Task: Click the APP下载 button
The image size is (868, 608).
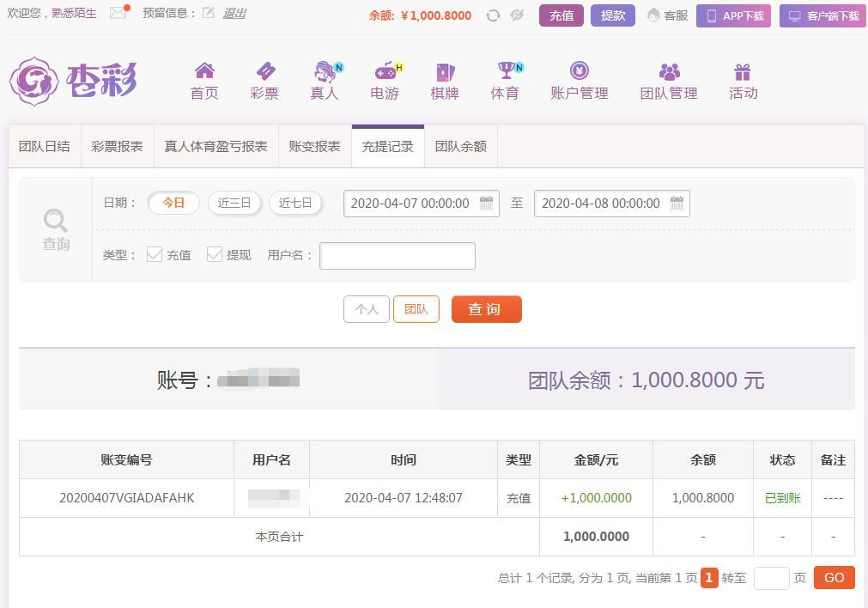Action: click(733, 15)
